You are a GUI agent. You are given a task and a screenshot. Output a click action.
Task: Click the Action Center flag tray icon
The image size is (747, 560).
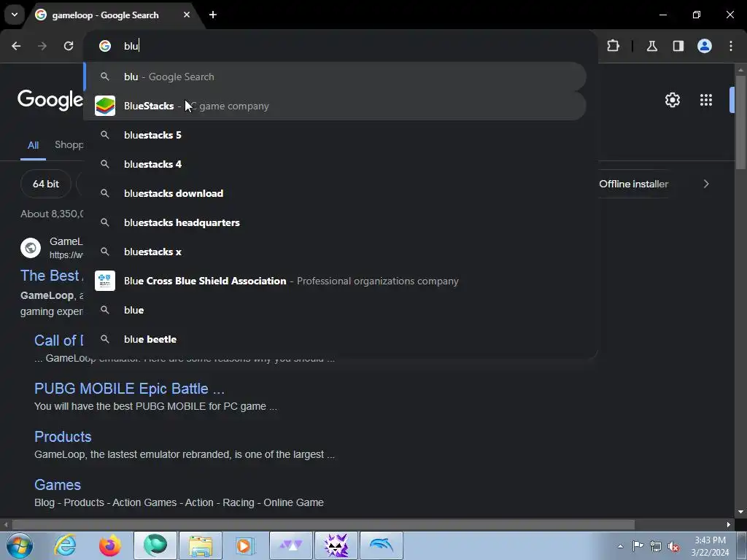pyautogui.click(x=638, y=546)
